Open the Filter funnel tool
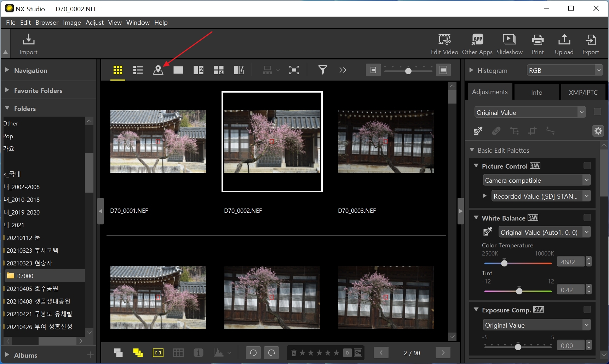This screenshot has height=364, width=609. (322, 70)
